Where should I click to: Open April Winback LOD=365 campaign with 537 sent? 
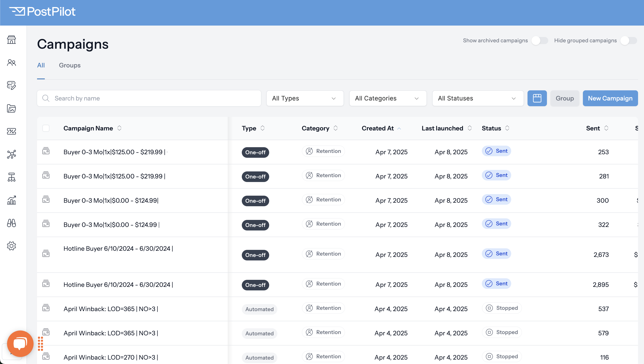(111, 309)
